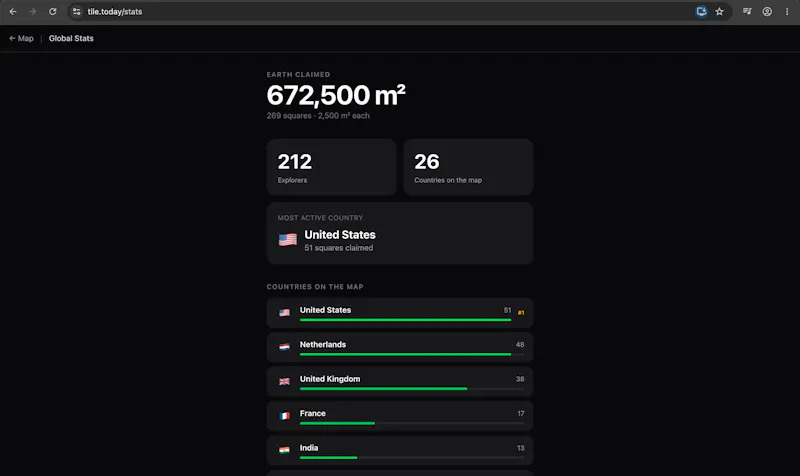Click the Countries on the Map heading
The image size is (800, 476).
tap(315, 287)
